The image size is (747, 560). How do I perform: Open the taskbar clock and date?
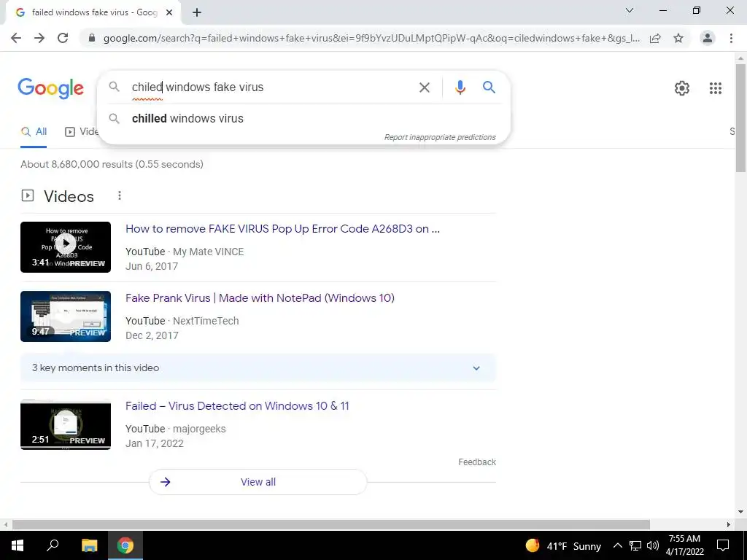click(x=684, y=545)
